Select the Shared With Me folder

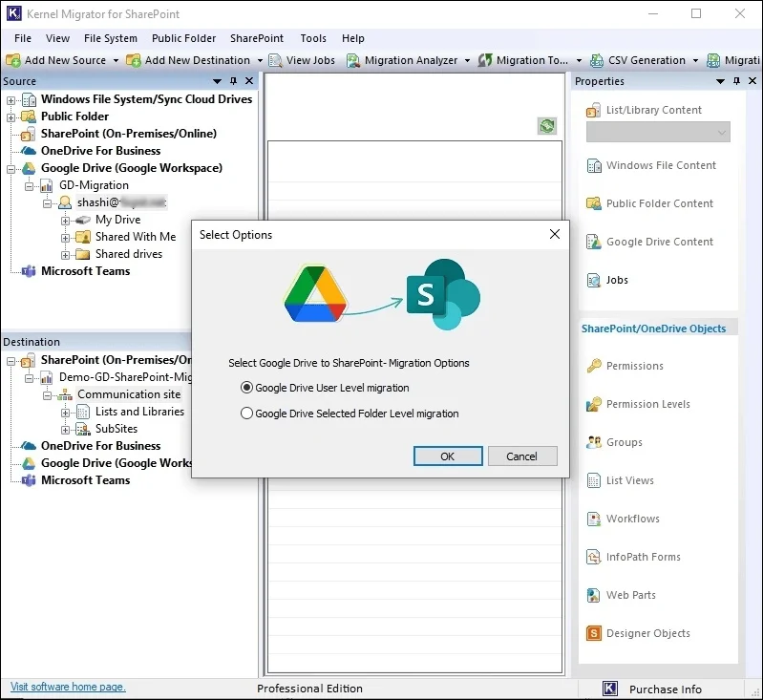pos(136,237)
